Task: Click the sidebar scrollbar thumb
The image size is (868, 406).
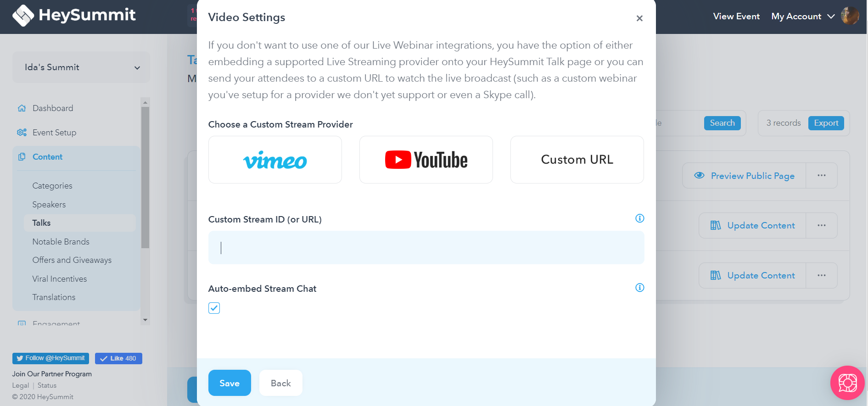Action: point(145,178)
